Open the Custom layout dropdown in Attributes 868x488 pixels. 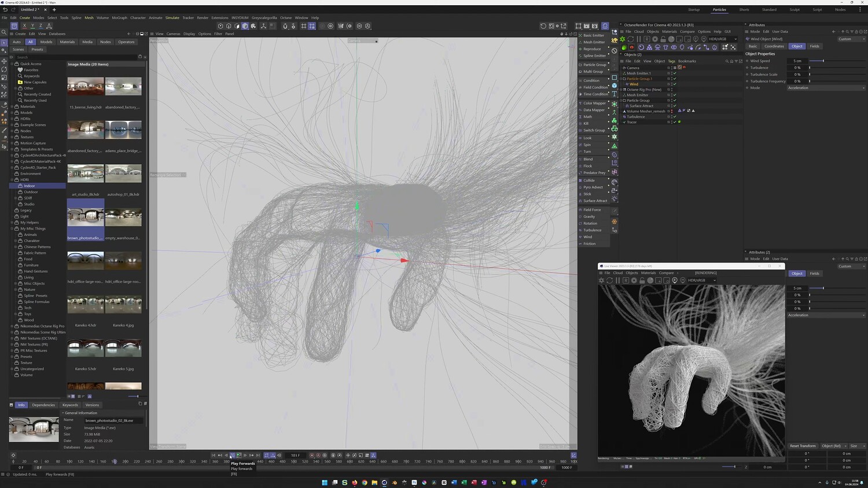(851, 39)
